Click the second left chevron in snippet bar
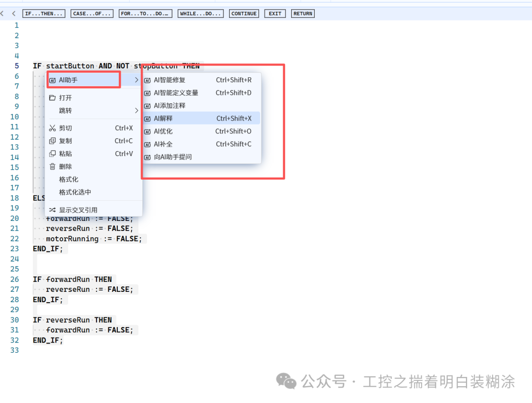Viewport: 532px width, 403px height. [14, 14]
